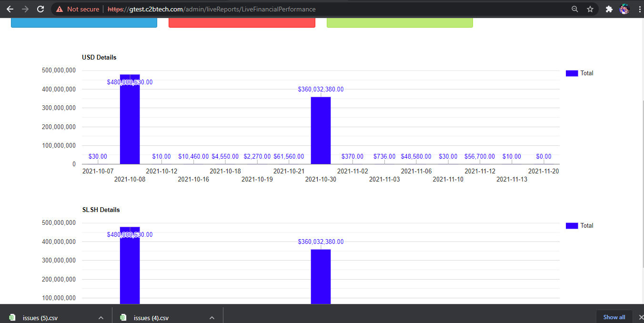This screenshot has width=644, height=323.
Task: Expand options for issues (4).csv download
Action: (x=211, y=317)
